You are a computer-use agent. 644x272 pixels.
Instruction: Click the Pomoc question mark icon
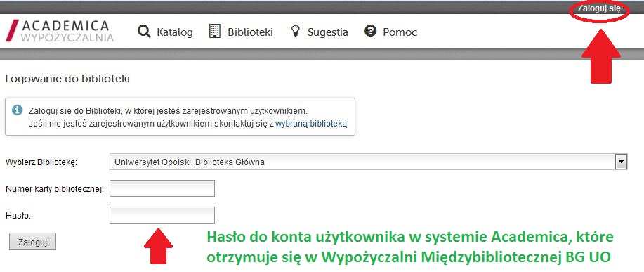371,31
